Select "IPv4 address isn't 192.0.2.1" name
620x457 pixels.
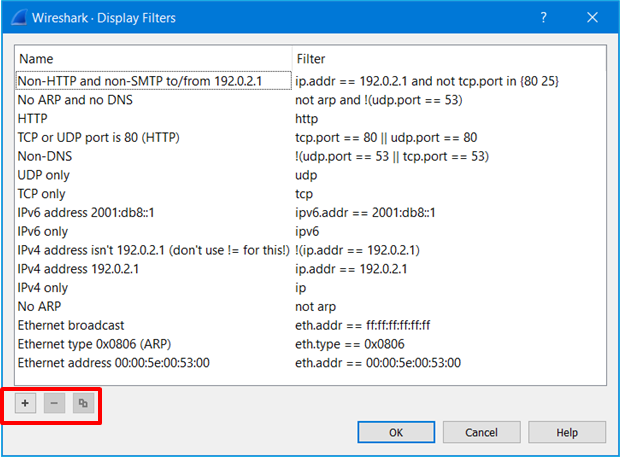[154, 250]
